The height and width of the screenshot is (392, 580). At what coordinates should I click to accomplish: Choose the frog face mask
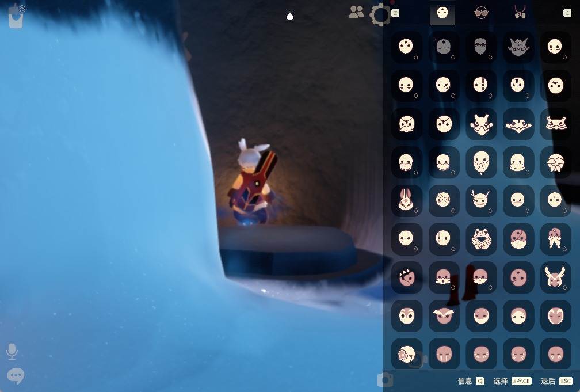[x=481, y=239]
